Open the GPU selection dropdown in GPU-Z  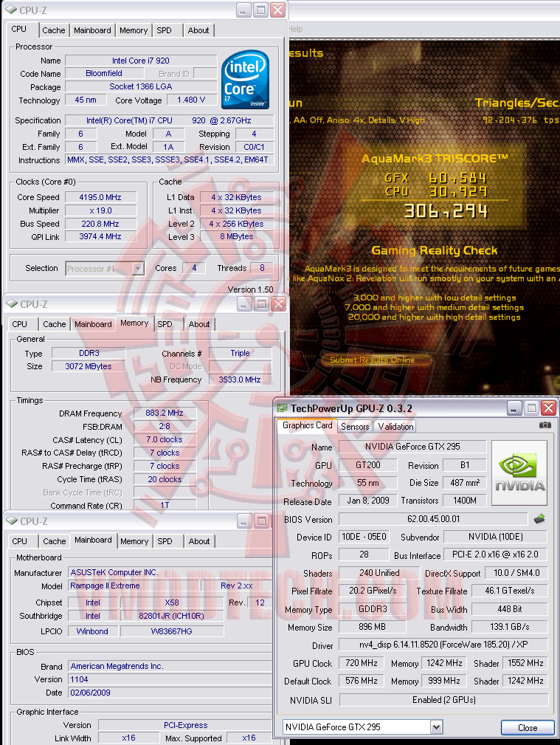[437, 727]
